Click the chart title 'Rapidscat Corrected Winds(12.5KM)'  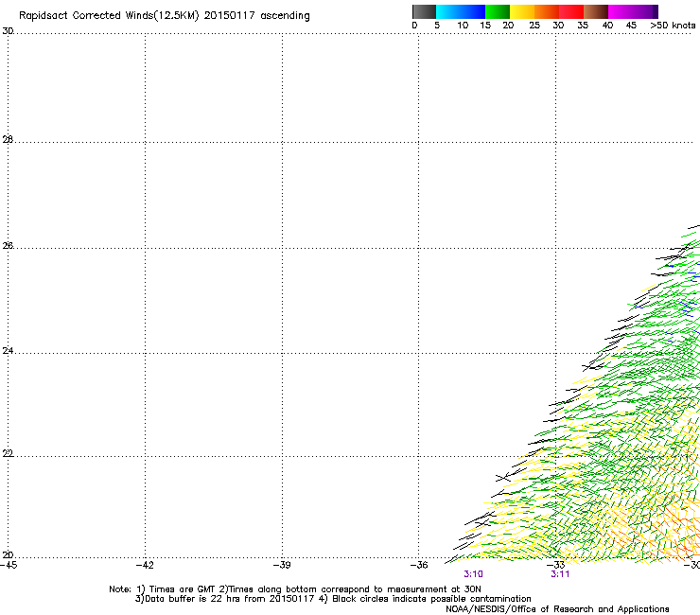tap(109, 15)
